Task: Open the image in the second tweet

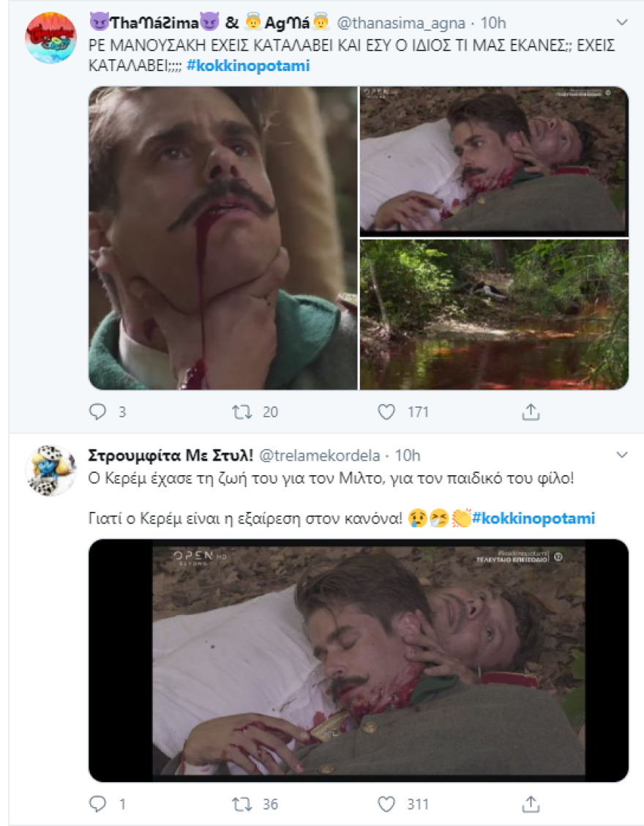Action: [359, 661]
